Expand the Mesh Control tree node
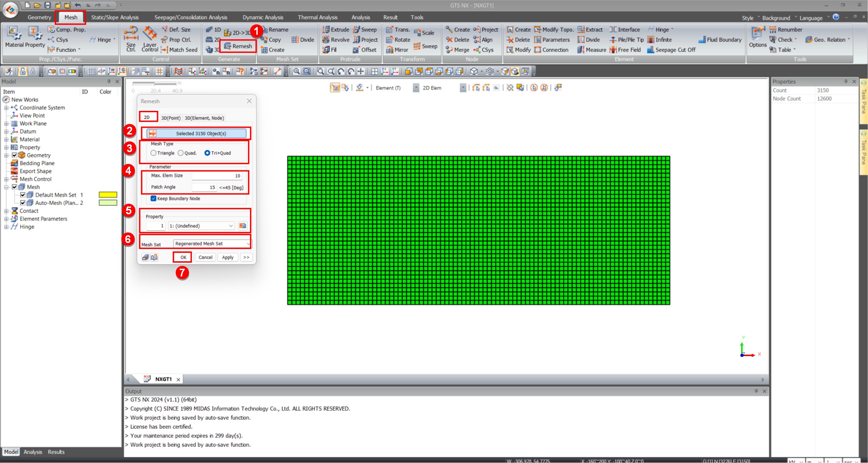Screen dimensions: 868x463 point(6,179)
